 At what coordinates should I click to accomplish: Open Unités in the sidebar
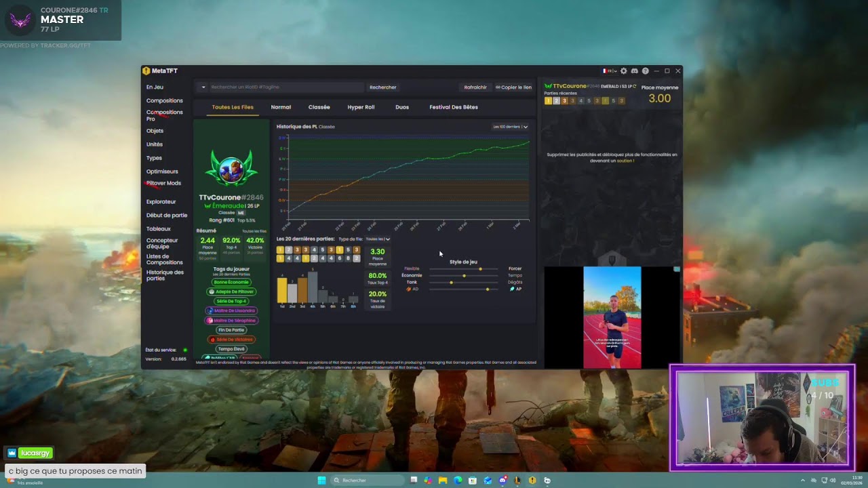(155, 144)
